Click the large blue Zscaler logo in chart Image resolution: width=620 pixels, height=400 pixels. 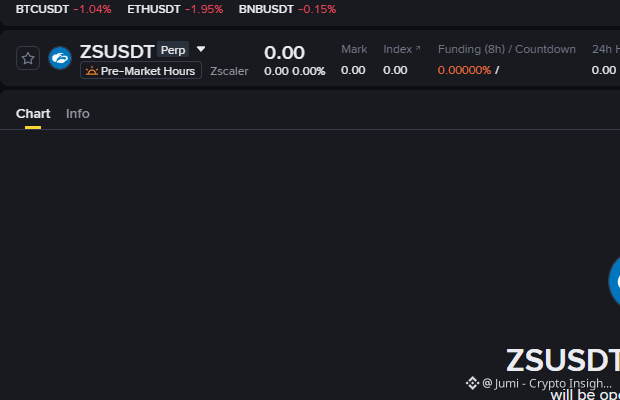tap(614, 281)
